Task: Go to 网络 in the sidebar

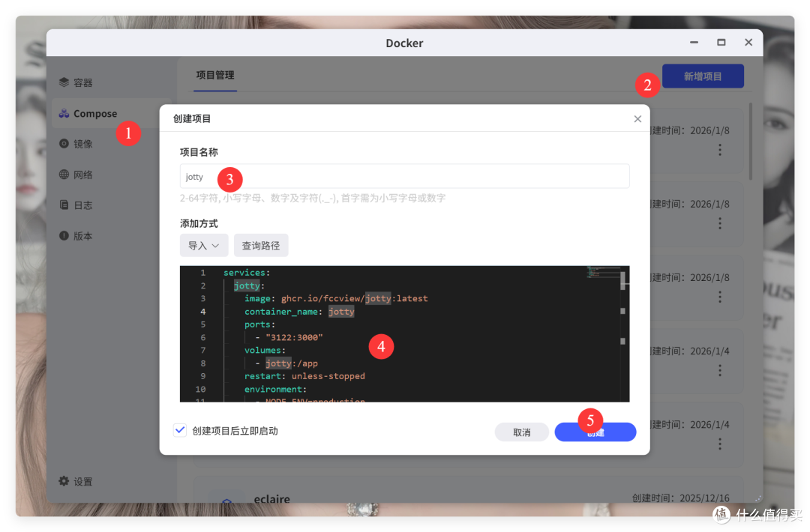Action: (x=82, y=175)
